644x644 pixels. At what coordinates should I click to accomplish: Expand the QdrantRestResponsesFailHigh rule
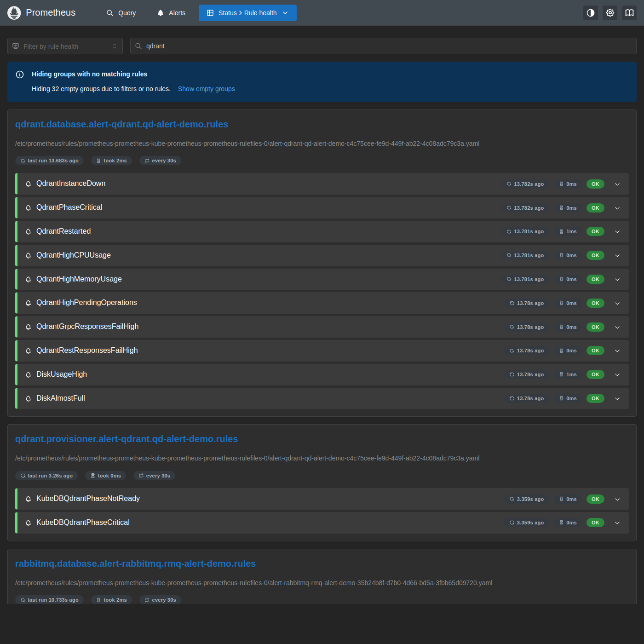pyautogui.click(x=617, y=351)
